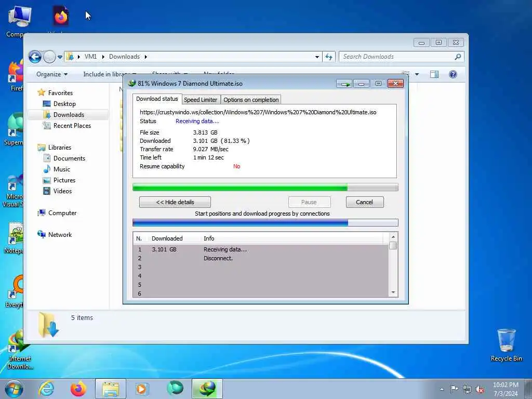This screenshot has height=399, width=532.
Task: Click Explorer forward navigation button
Action: click(49, 57)
